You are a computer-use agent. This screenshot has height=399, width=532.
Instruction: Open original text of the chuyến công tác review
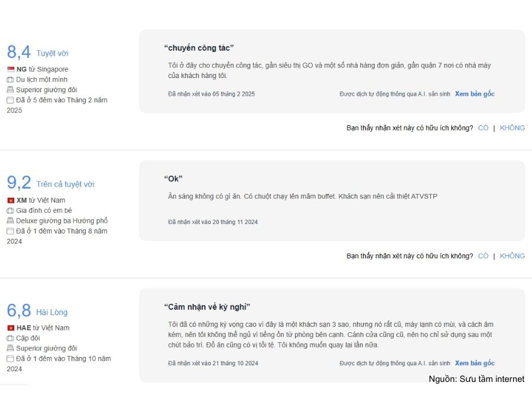pyautogui.click(x=475, y=94)
